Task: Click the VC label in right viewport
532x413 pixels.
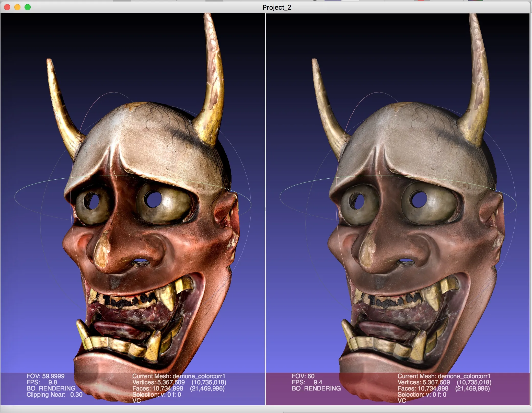Action: pos(402,400)
